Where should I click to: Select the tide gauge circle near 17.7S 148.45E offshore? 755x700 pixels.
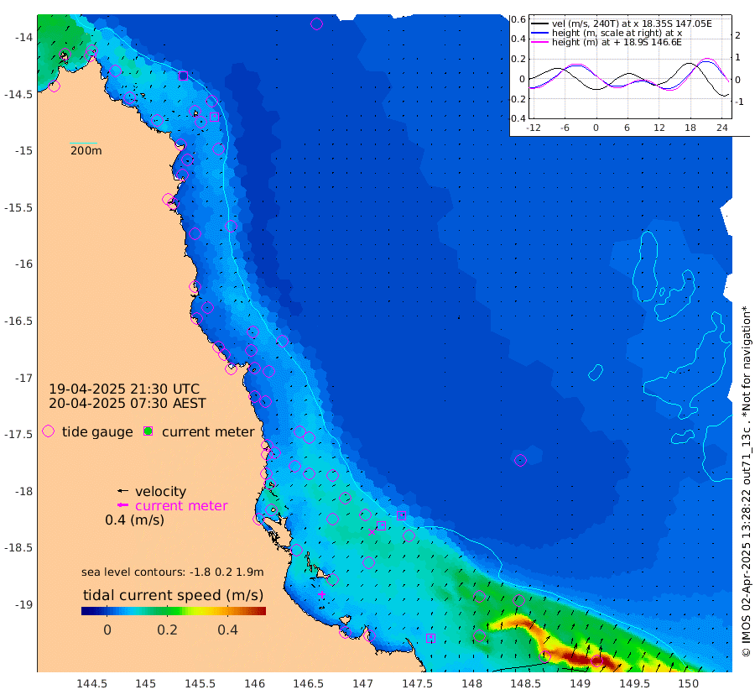point(520,460)
